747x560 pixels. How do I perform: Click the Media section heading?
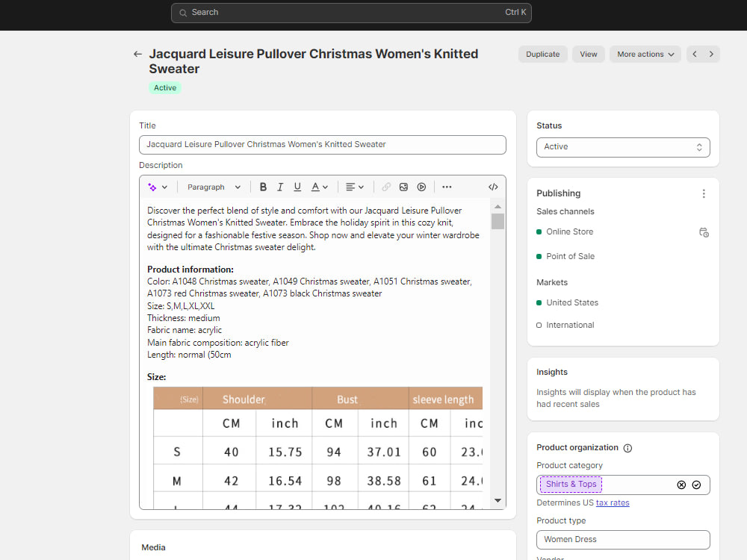[153, 547]
